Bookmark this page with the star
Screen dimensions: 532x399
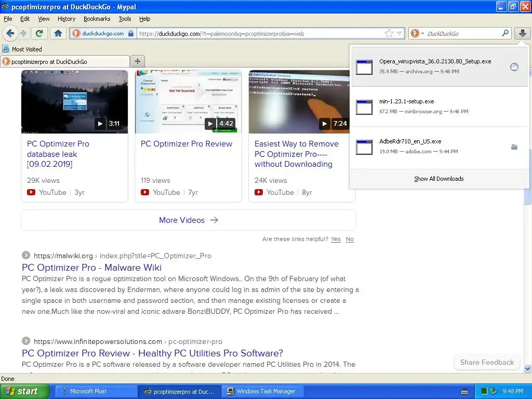point(389,33)
